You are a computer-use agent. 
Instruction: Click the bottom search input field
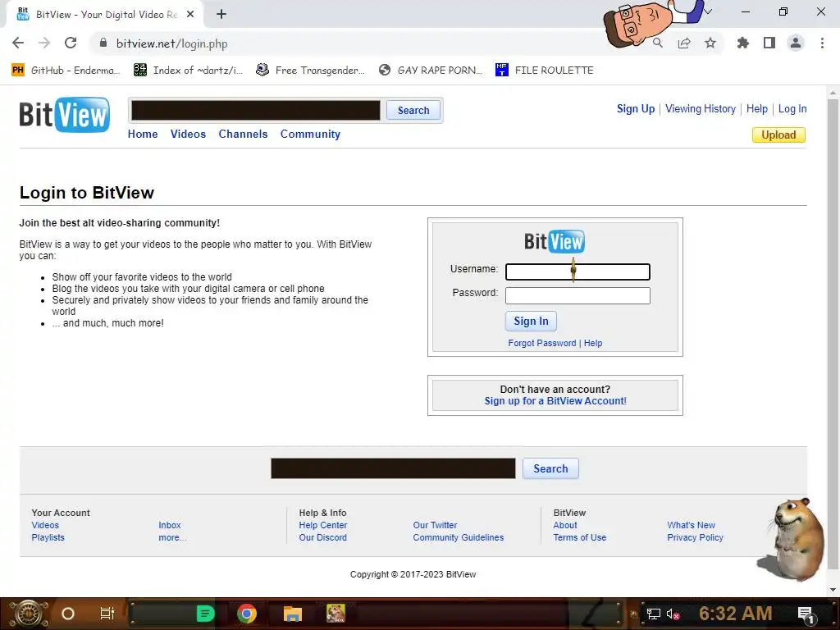(393, 468)
